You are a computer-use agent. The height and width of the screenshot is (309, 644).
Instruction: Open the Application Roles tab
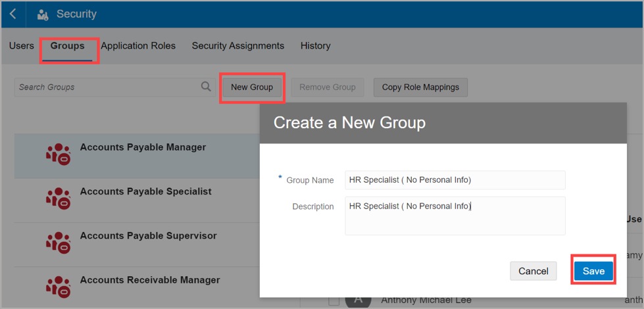(x=138, y=46)
